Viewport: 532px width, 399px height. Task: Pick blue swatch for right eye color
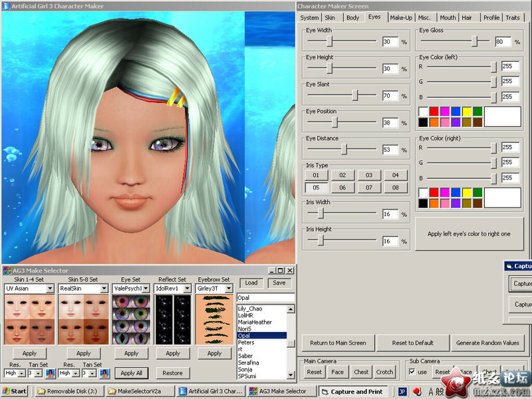pyautogui.click(x=456, y=193)
